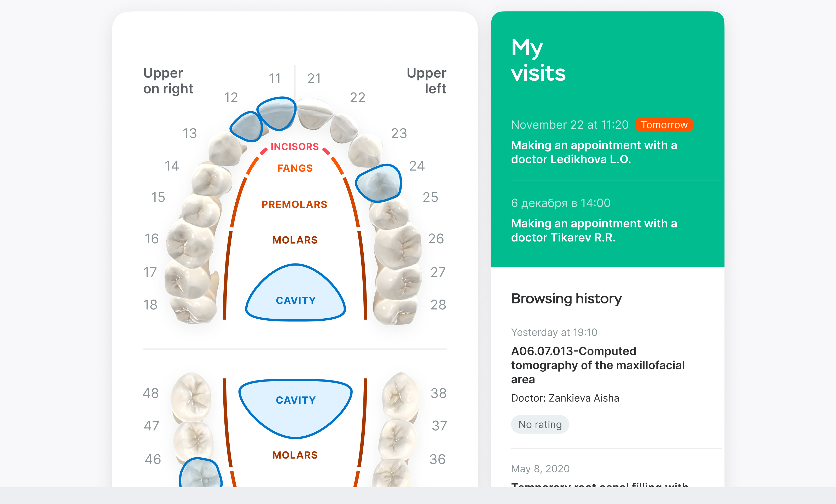Click the highlighted tooth 24

click(379, 183)
